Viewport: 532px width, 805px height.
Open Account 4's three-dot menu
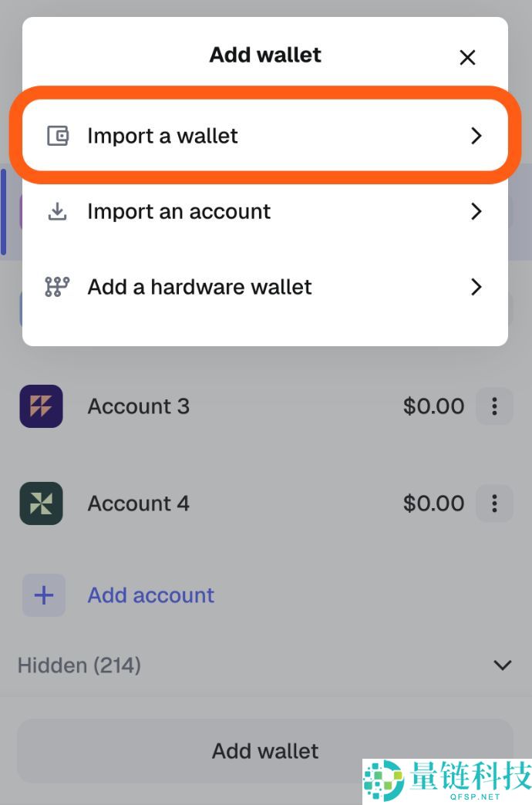(494, 504)
